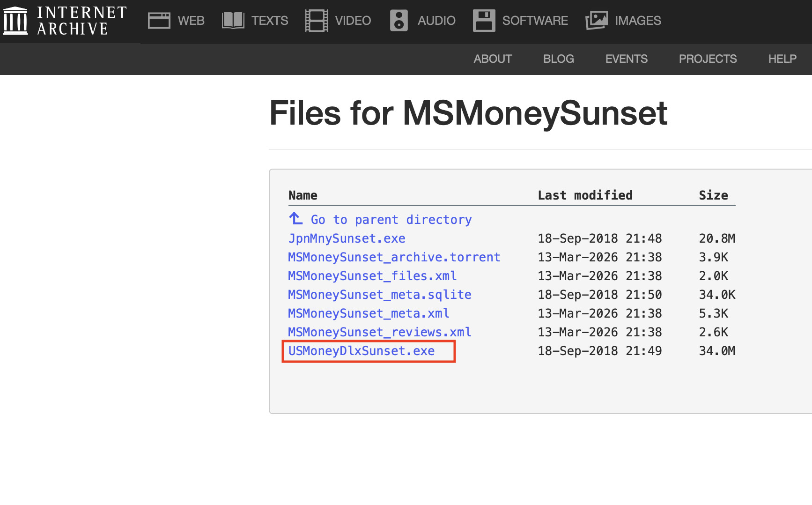Click the date beside MSMoneySunset_files.xml
This screenshot has height=505, width=812.
pyautogui.click(x=600, y=276)
